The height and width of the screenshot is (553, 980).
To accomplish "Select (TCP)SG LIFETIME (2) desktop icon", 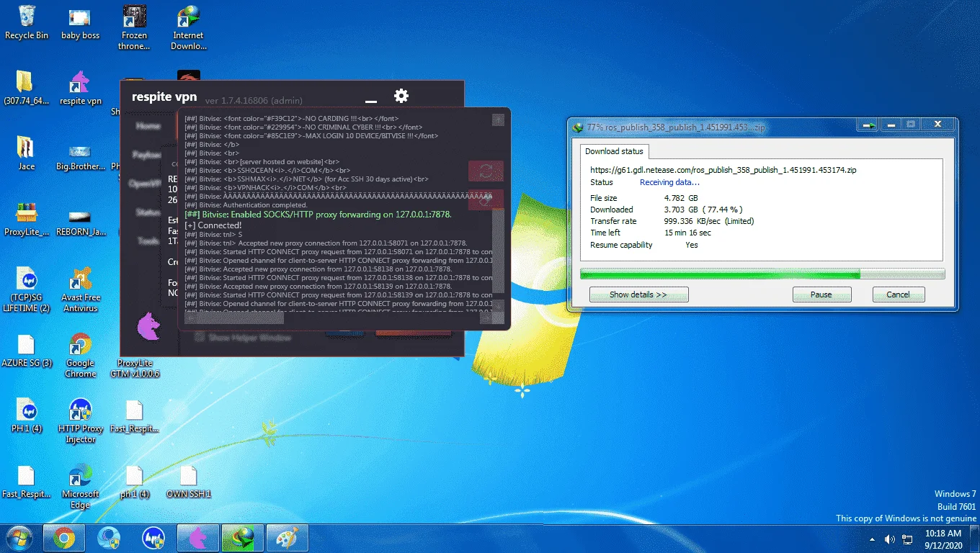I will pos(26,289).
